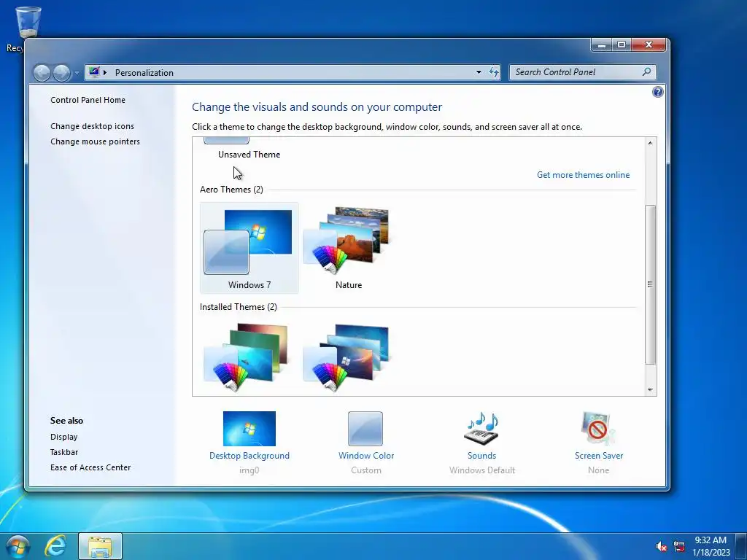Viewport: 747px width, 560px height.
Task: Open the taskbar clock showing 9:32 AM
Action: click(x=711, y=546)
